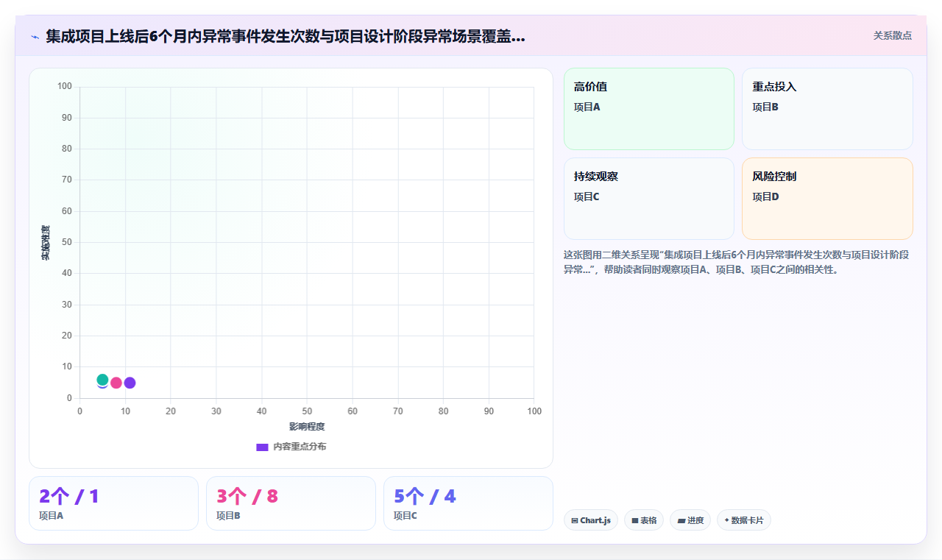Open the 重点投入 项目B card
Image resolution: width=942 pixels, height=560 pixels.
tap(827, 109)
